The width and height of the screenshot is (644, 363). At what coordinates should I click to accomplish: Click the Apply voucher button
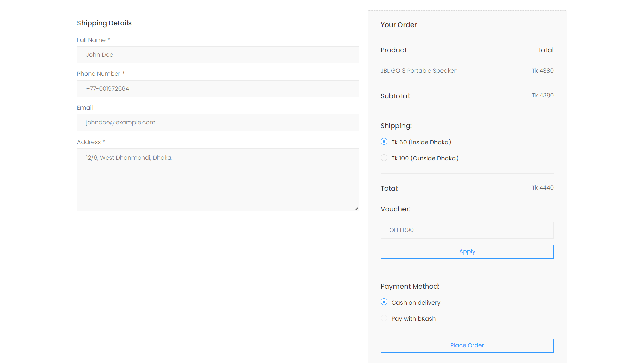(x=467, y=252)
